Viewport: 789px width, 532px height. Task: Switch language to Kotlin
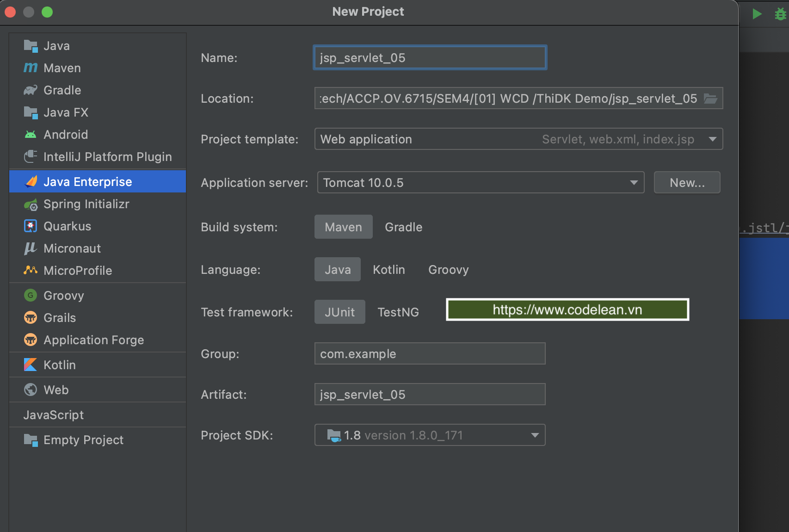coord(389,269)
